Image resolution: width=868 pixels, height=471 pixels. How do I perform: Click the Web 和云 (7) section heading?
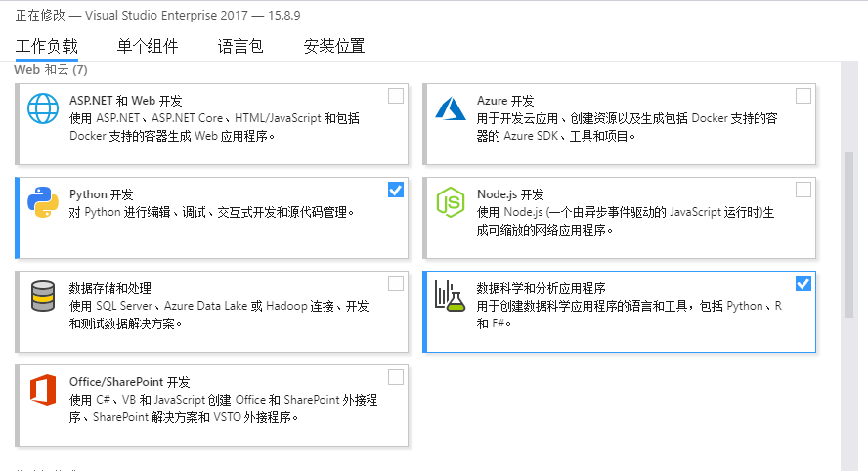[x=51, y=69]
